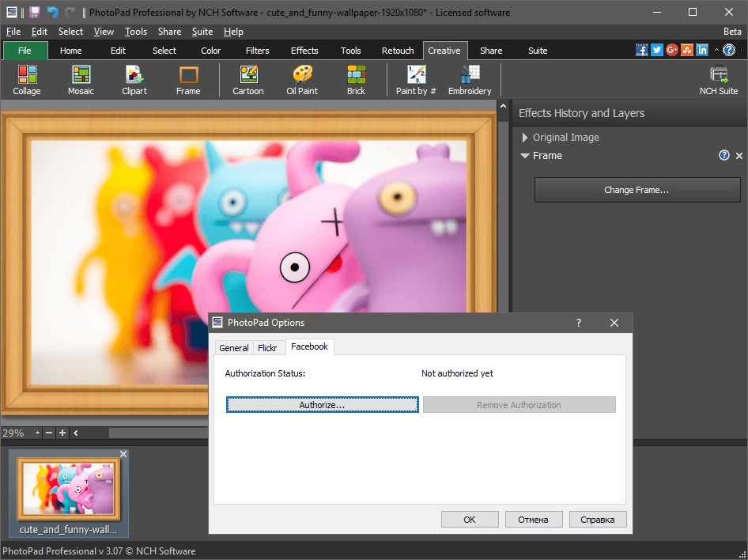Screen dimensions: 748x560
Task: Select the cute_and_funny-wall... thumbnail
Action: pos(68,492)
